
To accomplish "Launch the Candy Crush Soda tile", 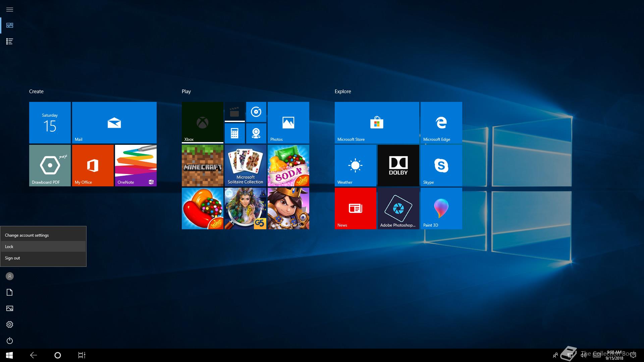I will (288, 166).
